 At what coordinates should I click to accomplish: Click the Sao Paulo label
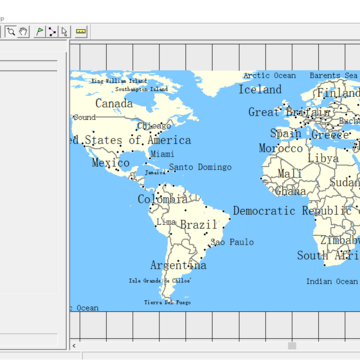(232, 242)
